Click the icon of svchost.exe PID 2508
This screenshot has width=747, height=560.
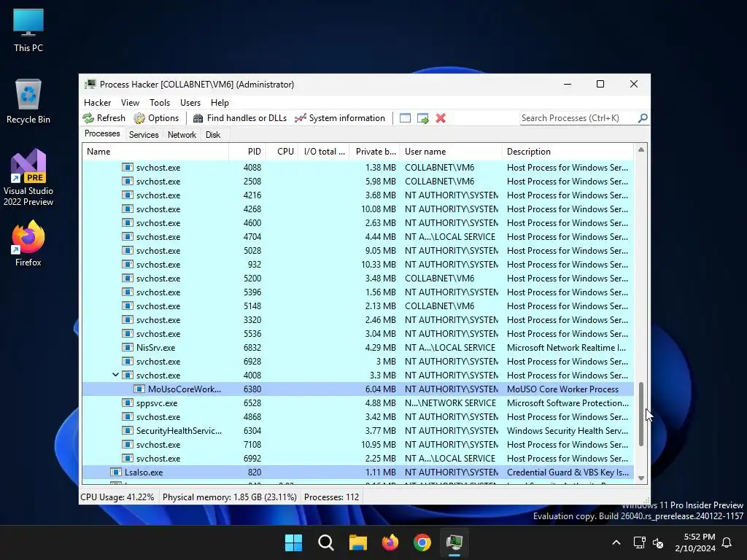pos(127,182)
